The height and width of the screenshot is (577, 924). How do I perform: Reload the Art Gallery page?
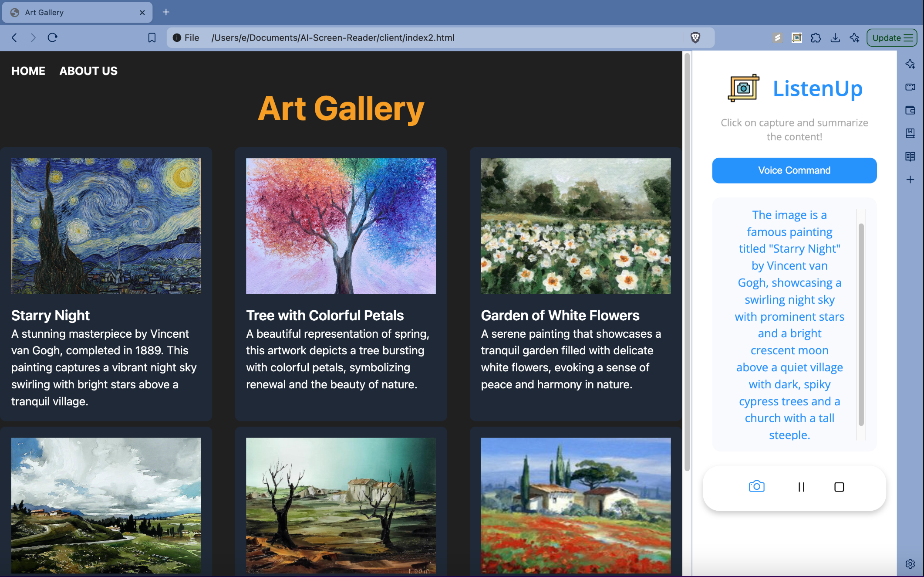coord(53,37)
